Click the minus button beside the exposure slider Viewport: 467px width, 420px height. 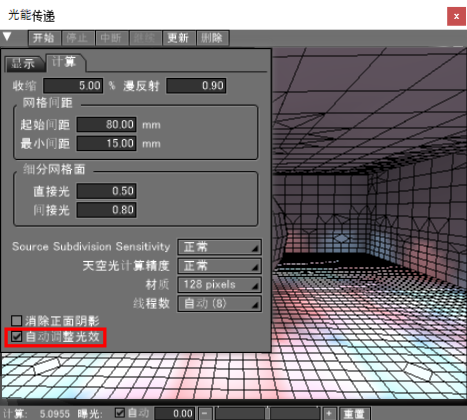tap(205, 414)
